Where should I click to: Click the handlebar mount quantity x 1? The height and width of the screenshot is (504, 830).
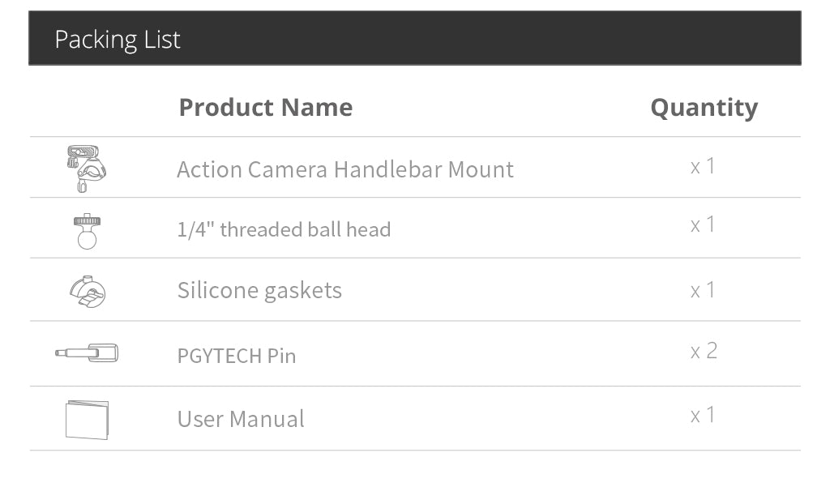(703, 166)
